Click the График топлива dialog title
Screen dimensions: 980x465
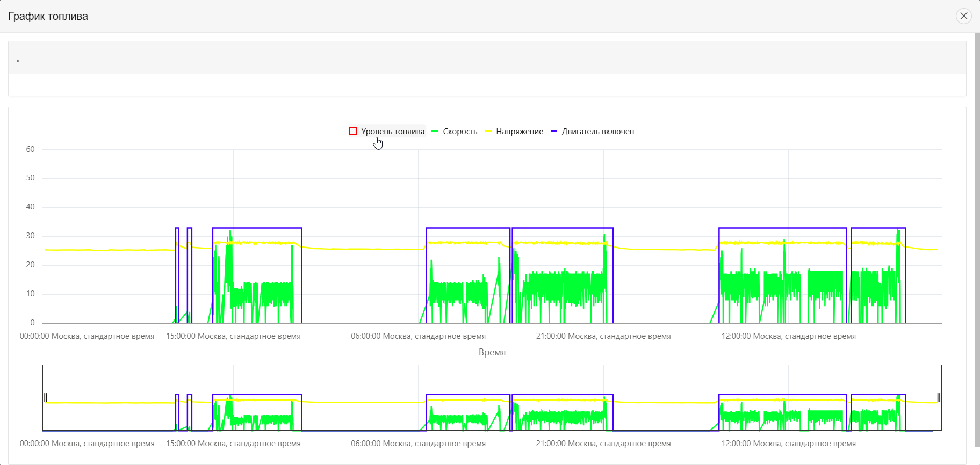point(48,16)
